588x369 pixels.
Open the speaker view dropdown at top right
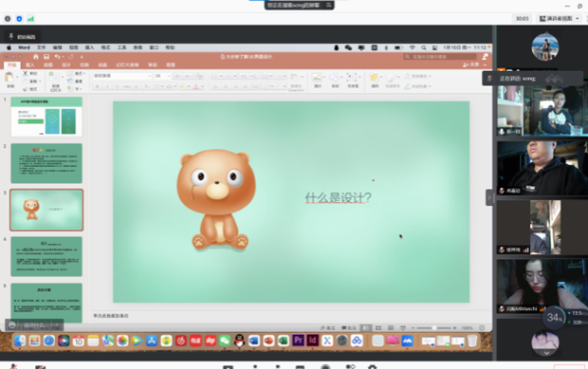[560, 18]
